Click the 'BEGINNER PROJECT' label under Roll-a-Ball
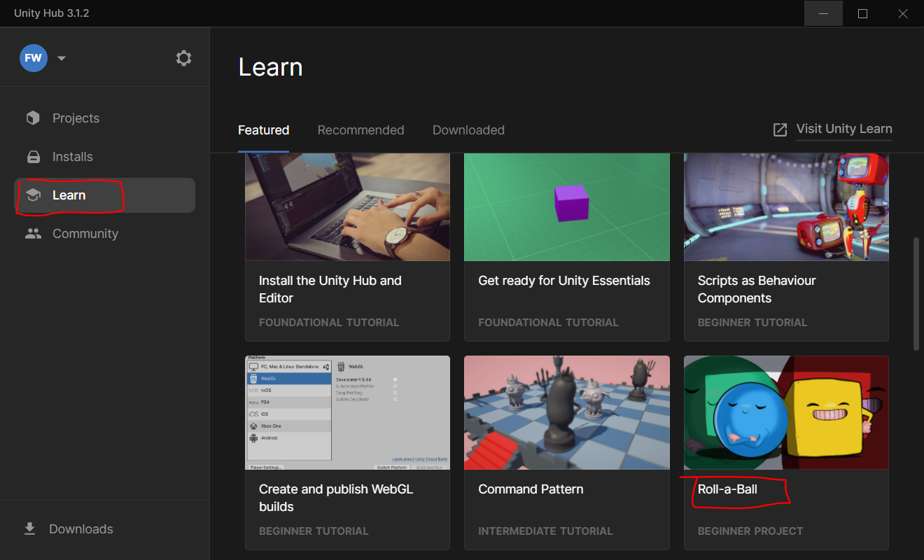 (750, 531)
